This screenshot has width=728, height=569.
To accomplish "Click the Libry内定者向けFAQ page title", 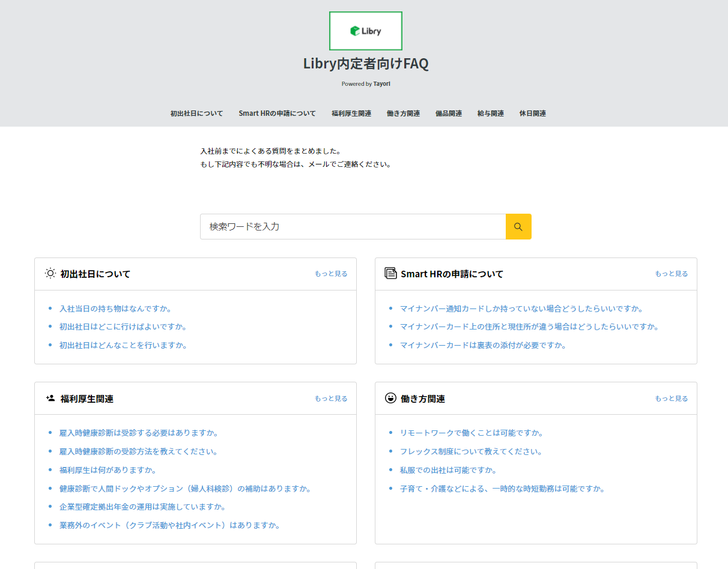I will (366, 64).
